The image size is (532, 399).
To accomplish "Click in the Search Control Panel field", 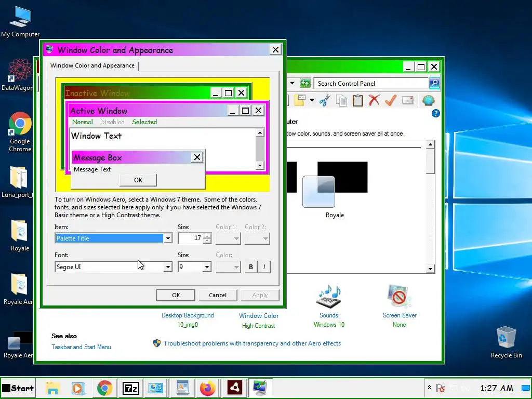I will (x=371, y=84).
